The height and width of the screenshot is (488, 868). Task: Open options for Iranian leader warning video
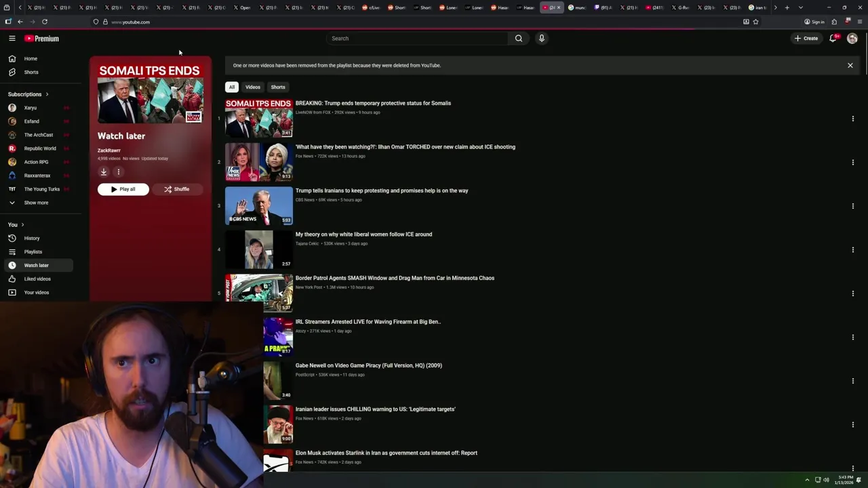pos(852,425)
